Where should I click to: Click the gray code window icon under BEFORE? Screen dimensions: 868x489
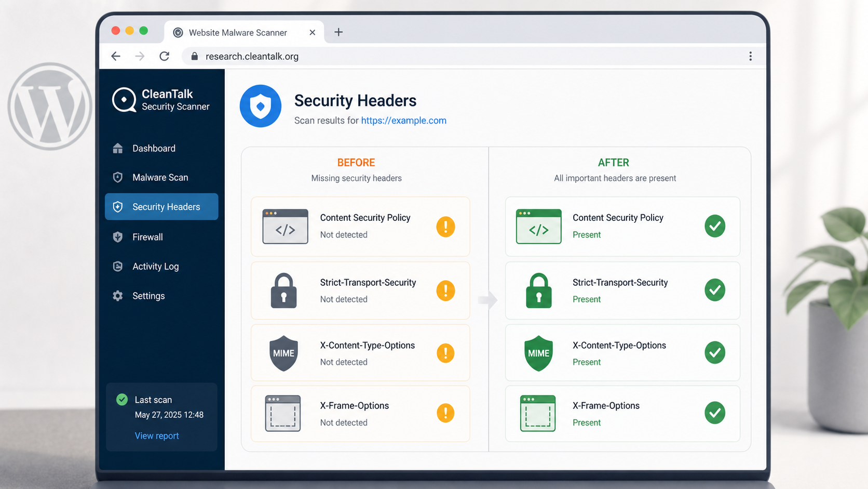point(285,227)
